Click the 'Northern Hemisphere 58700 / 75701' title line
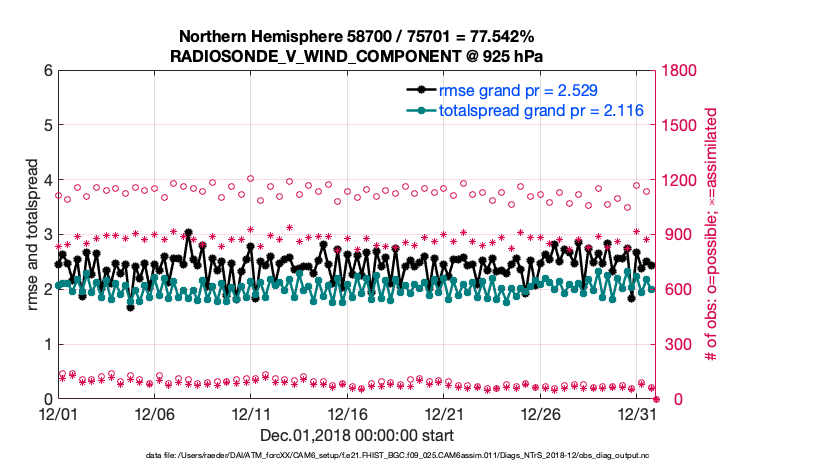Screen dimensions: 830x470 pos(355,36)
